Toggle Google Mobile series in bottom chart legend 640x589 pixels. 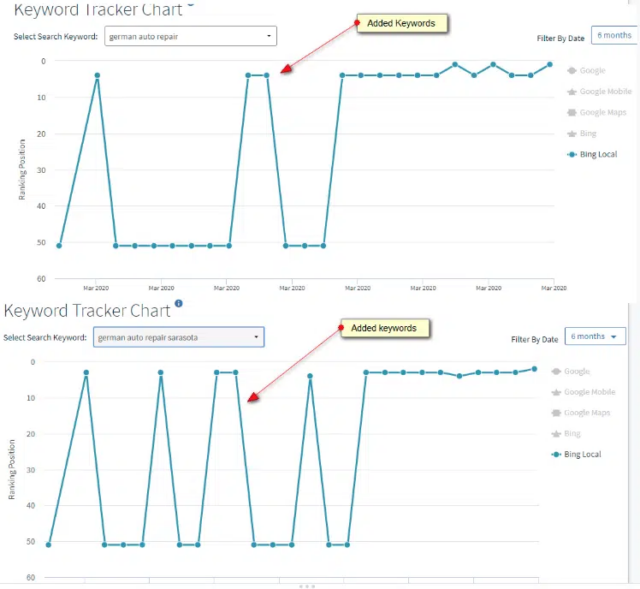pos(583,392)
